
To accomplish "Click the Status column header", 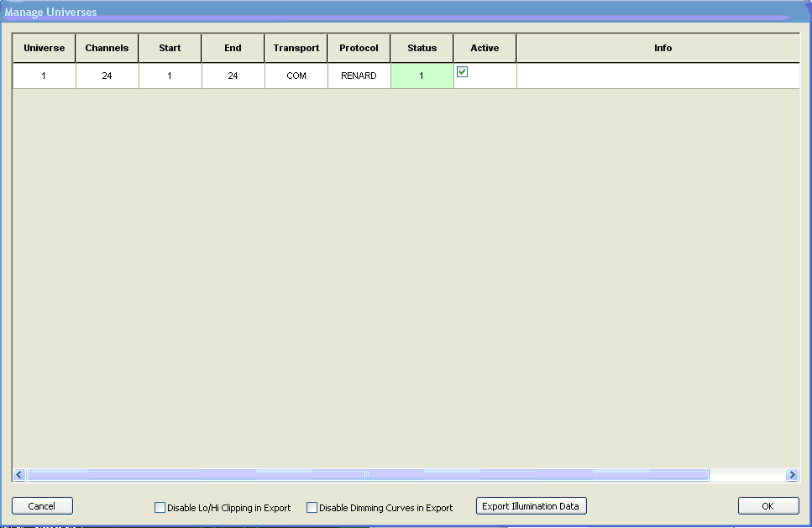I will (422, 48).
